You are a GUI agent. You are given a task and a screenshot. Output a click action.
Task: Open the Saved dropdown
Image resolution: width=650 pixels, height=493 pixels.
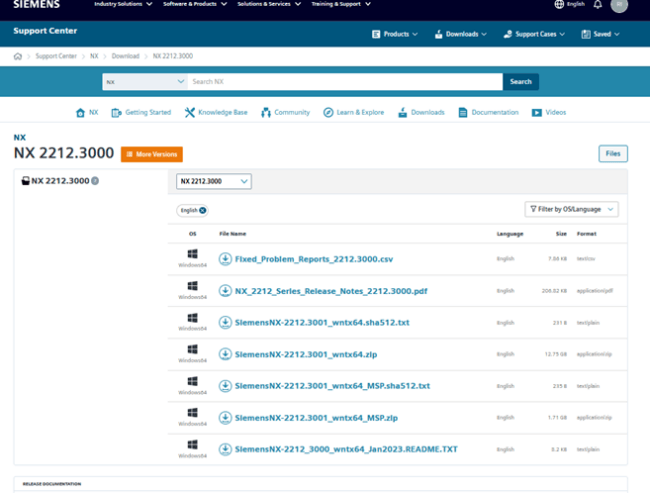coord(600,34)
